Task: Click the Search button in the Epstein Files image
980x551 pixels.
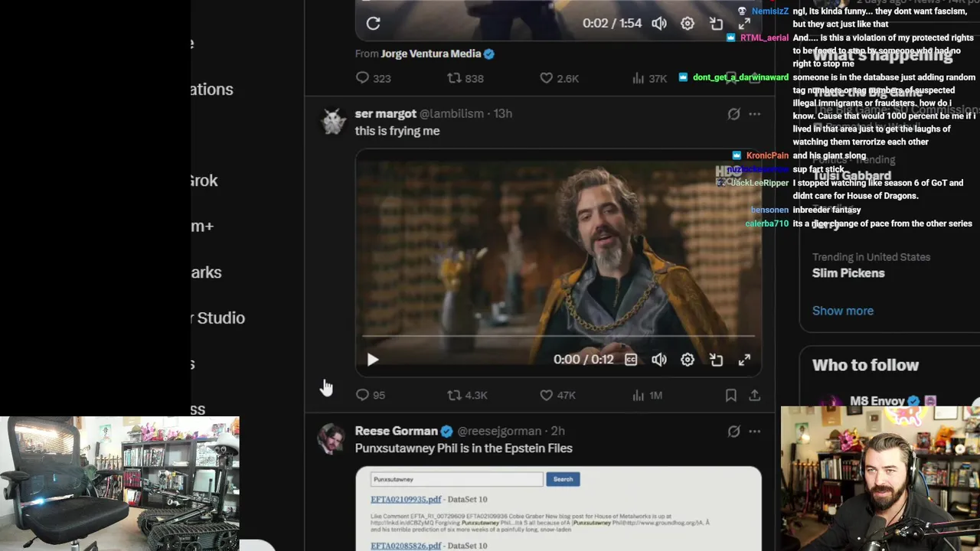Action: [x=563, y=479]
